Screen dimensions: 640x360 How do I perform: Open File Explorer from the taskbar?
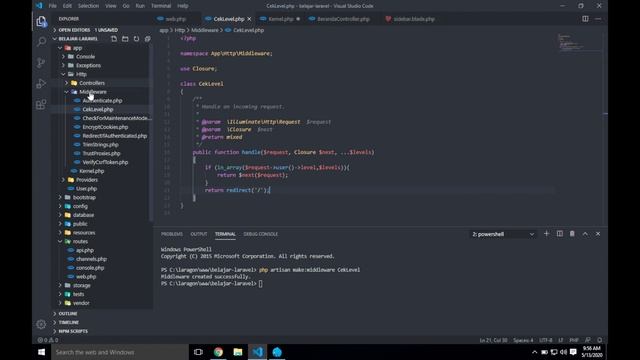(x=238, y=352)
